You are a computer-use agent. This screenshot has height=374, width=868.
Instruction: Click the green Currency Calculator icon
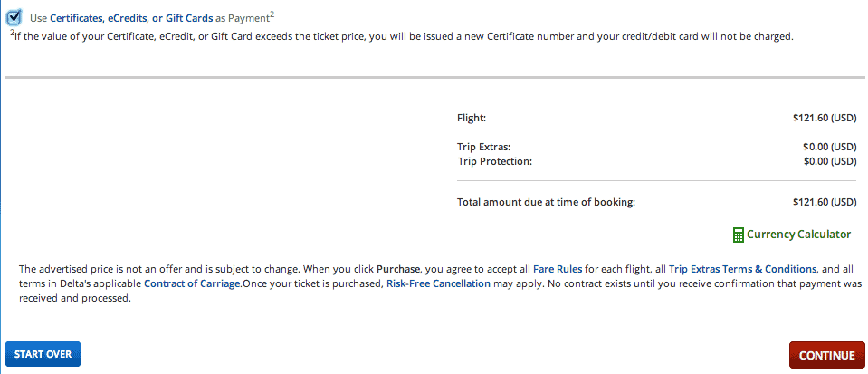pyautogui.click(x=738, y=235)
